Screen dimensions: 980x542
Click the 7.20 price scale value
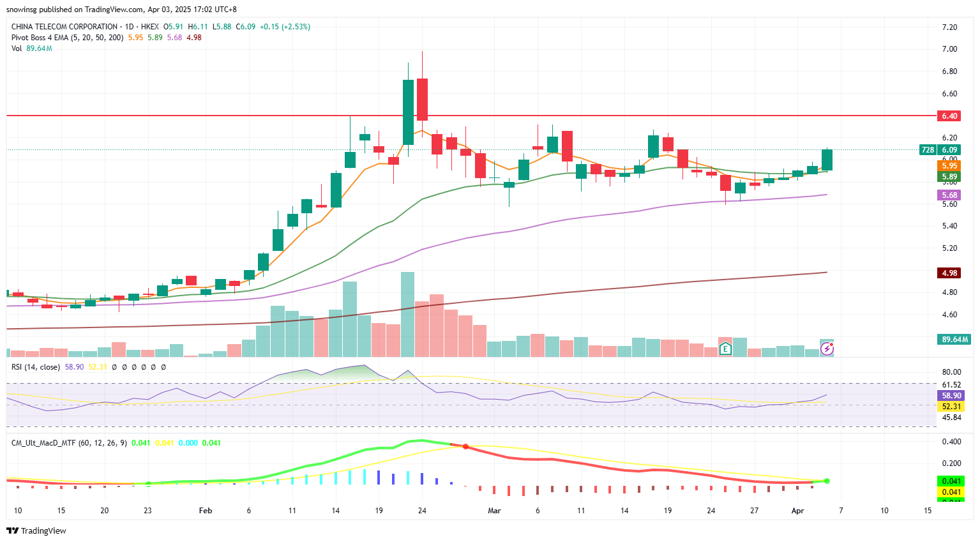pyautogui.click(x=949, y=27)
